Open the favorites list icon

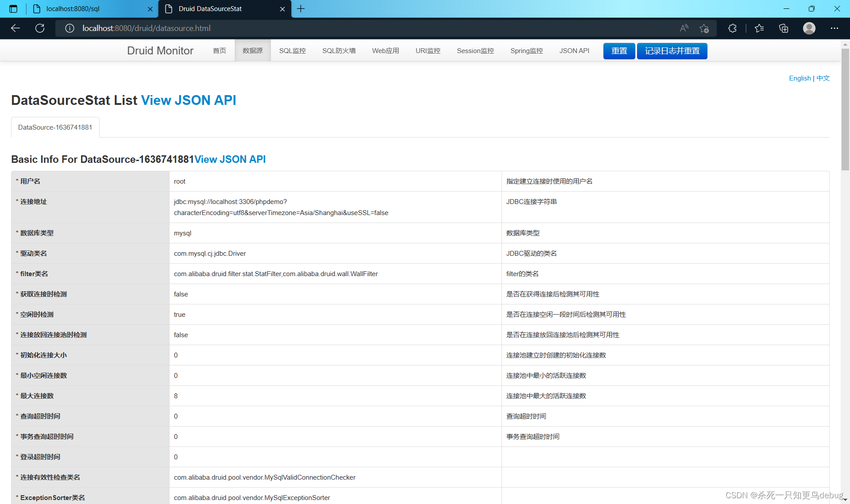tap(759, 28)
